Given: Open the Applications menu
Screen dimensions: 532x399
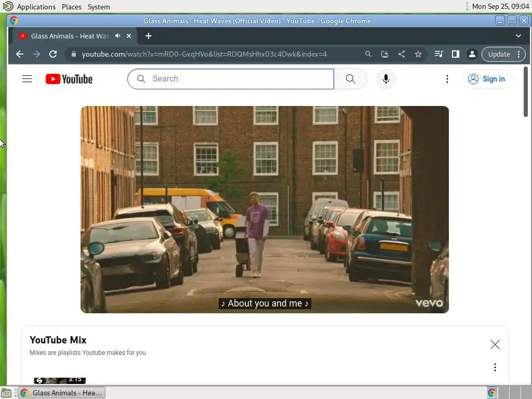Looking at the screenshot, I should point(36,7).
